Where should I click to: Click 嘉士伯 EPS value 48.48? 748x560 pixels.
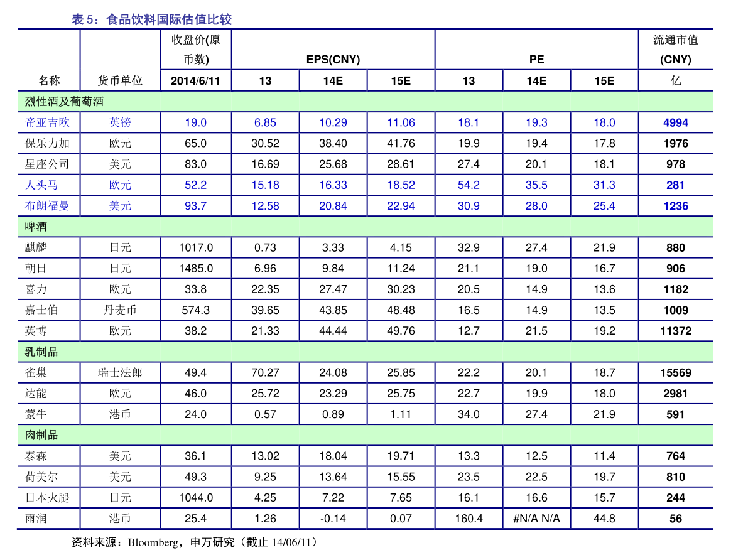(x=401, y=310)
